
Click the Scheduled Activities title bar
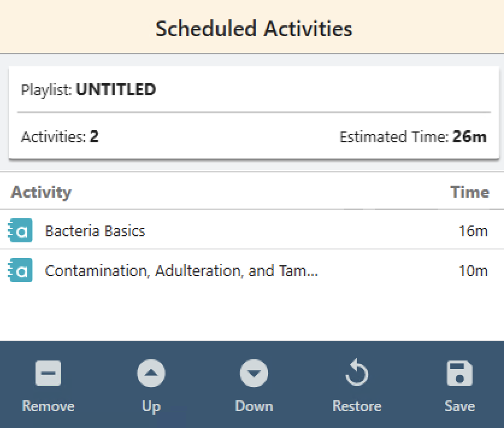coord(252,28)
